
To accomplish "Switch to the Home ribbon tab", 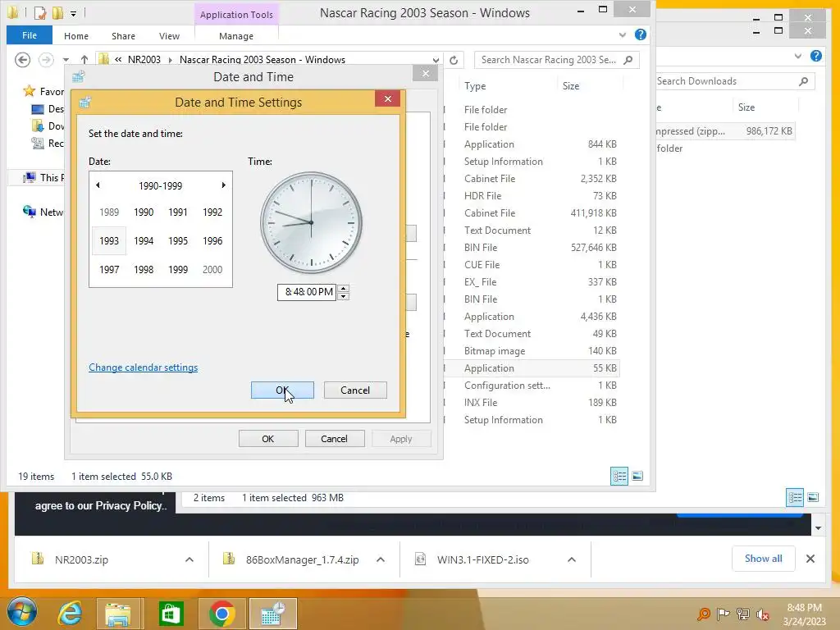I will point(76,36).
